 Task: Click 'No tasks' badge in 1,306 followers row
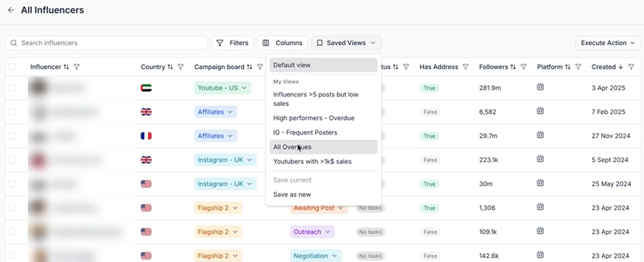tap(370, 208)
